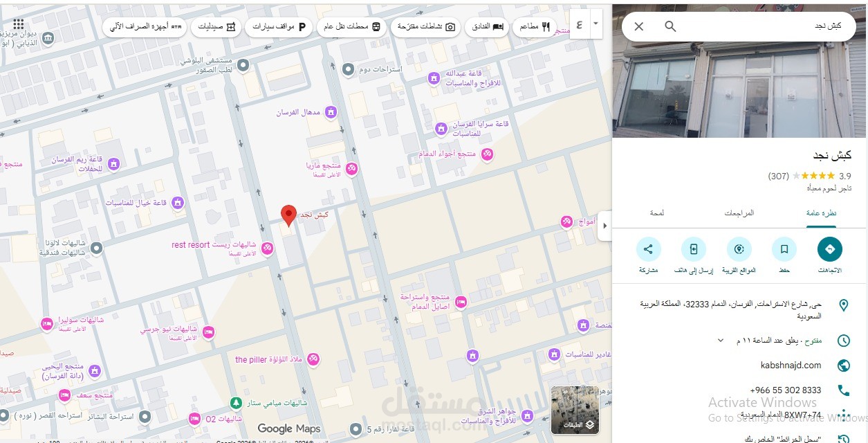Image resolution: width=868 pixels, height=443 pixels.
Task: Select the "مطاعم" restaurants chip
Action: pos(536,26)
